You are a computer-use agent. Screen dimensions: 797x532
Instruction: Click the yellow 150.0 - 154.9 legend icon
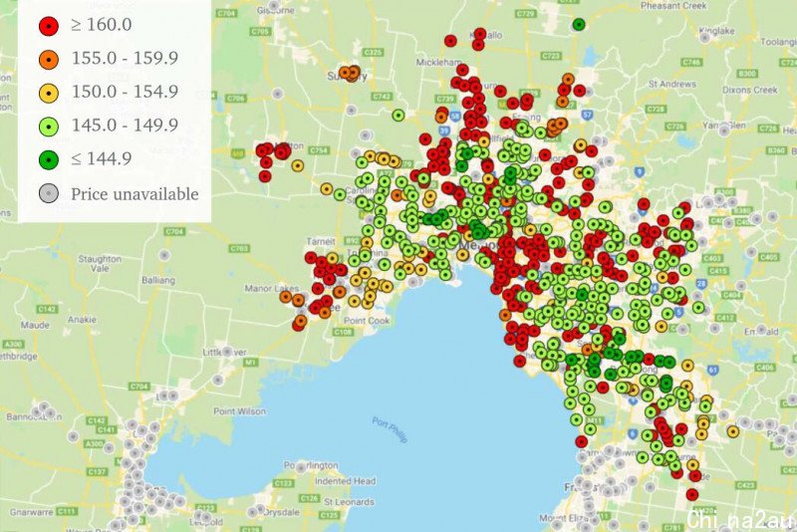(49, 93)
